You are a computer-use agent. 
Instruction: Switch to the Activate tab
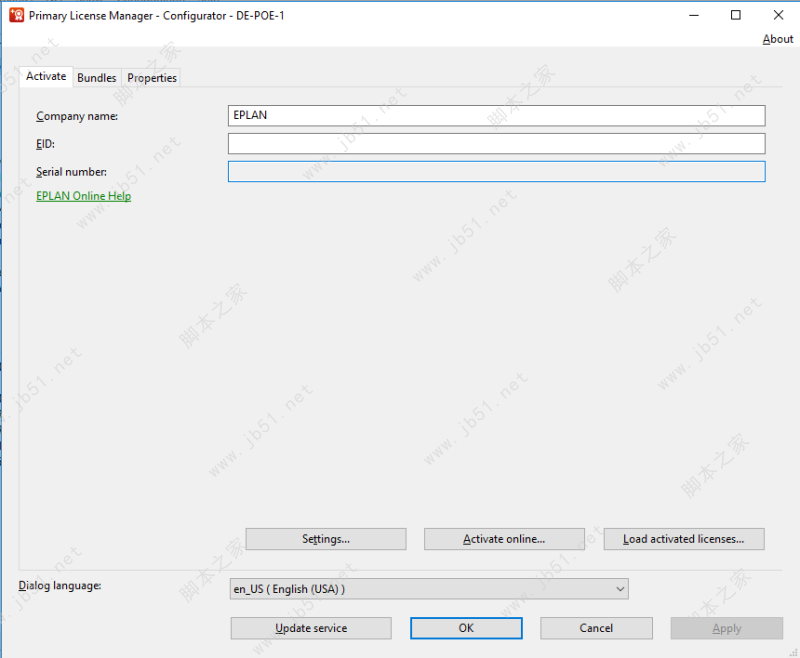coord(46,77)
